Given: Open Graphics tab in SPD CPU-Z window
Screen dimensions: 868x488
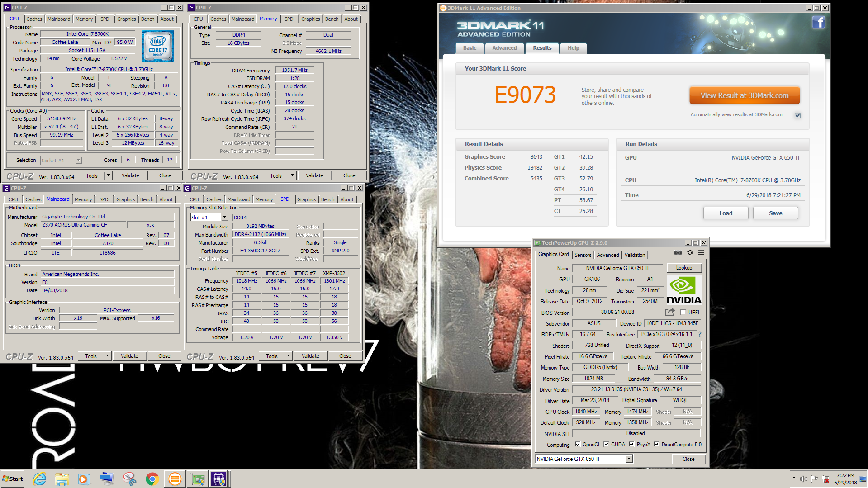Looking at the screenshot, I should point(306,199).
